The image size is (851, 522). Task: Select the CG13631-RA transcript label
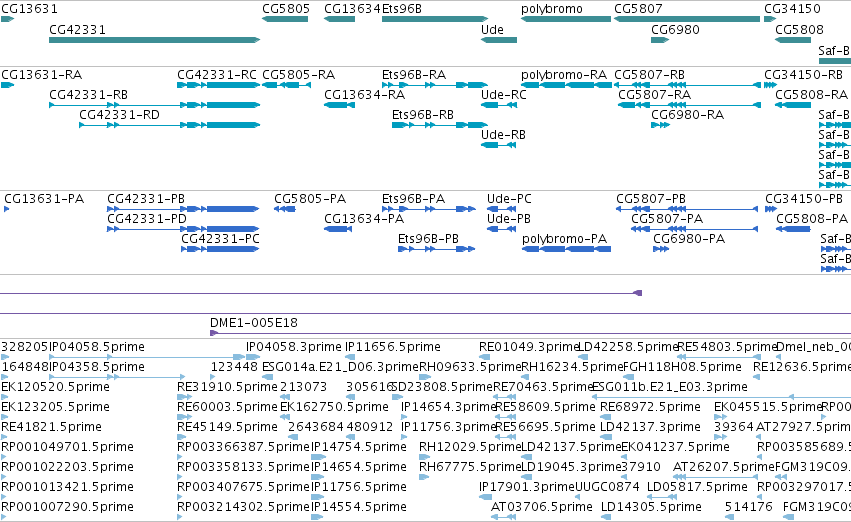[42, 75]
